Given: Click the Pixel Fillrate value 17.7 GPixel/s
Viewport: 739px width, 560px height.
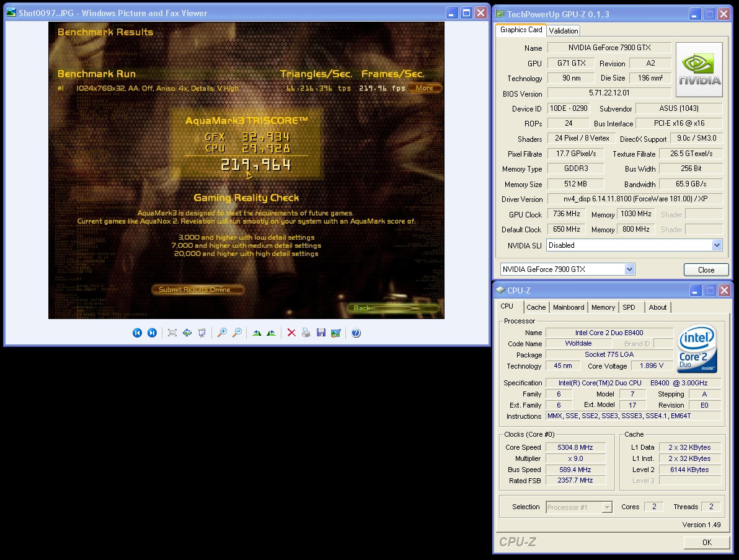Looking at the screenshot, I should 575,154.
